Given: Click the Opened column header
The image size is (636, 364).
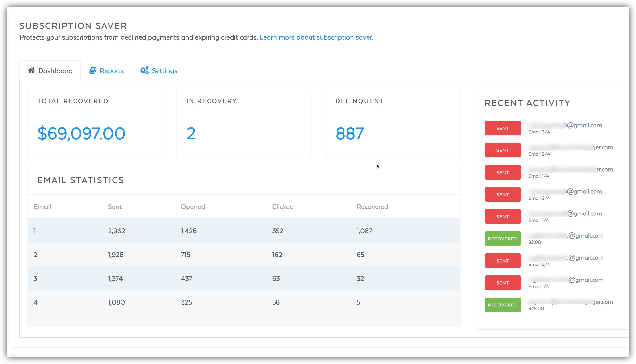Looking at the screenshot, I should 193,207.
